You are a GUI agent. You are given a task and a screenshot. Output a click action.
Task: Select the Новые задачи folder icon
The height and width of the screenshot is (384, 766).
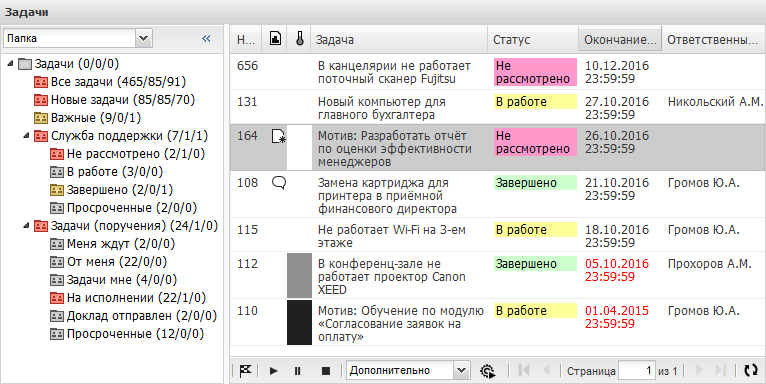click(x=41, y=100)
